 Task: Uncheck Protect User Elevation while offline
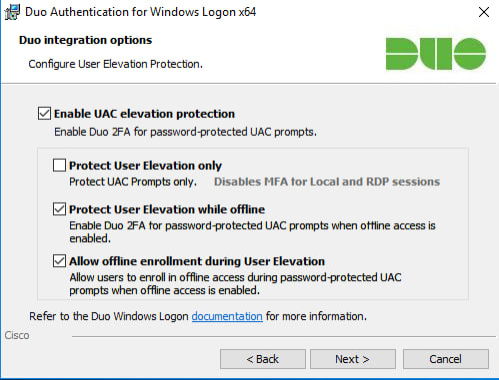point(59,209)
